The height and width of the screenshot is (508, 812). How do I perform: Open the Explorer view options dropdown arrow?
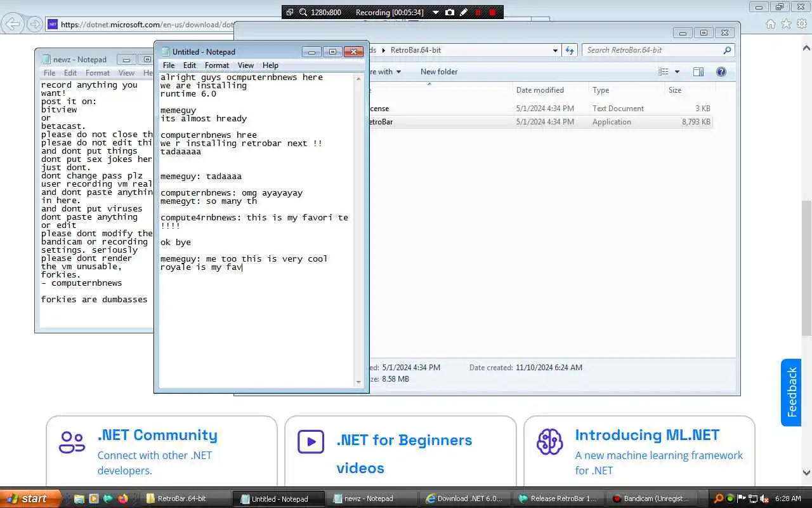click(x=677, y=72)
